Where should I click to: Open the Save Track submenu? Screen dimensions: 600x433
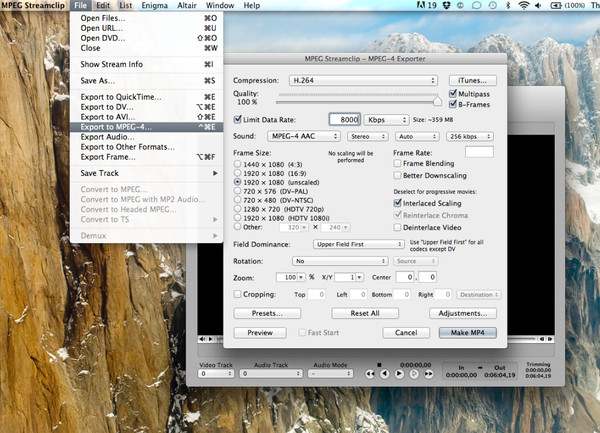tap(147, 173)
